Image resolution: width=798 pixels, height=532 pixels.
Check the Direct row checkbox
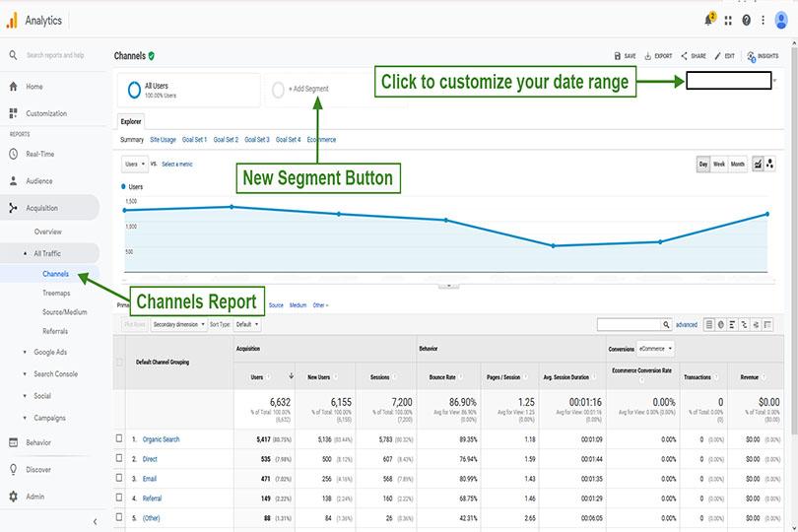click(x=119, y=458)
